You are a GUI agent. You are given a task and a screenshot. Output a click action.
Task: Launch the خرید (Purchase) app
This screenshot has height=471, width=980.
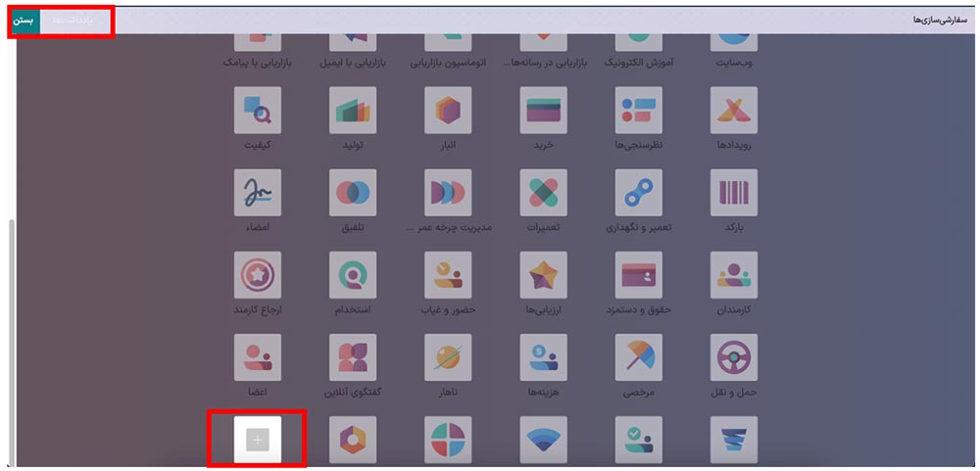(544, 111)
